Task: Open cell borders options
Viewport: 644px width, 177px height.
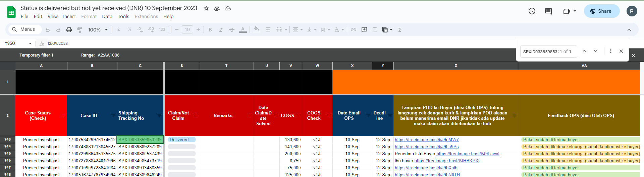Action: 268,30
